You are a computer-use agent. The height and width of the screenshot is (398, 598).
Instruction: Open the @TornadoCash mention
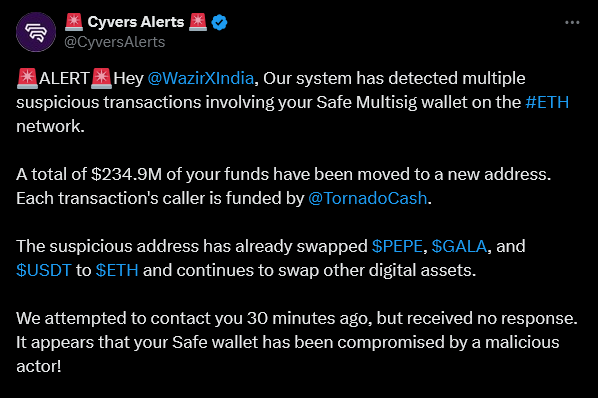pyautogui.click(x=367, y=198)
